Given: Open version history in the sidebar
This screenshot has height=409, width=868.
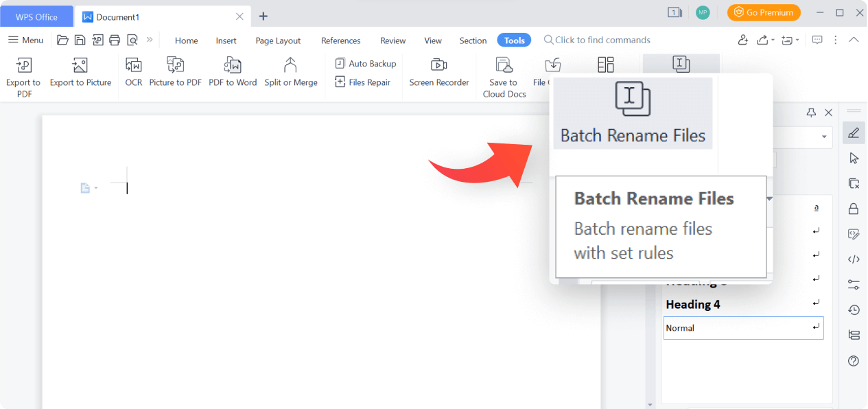Looking at the screenshot, I should click(x=854, y=309).
